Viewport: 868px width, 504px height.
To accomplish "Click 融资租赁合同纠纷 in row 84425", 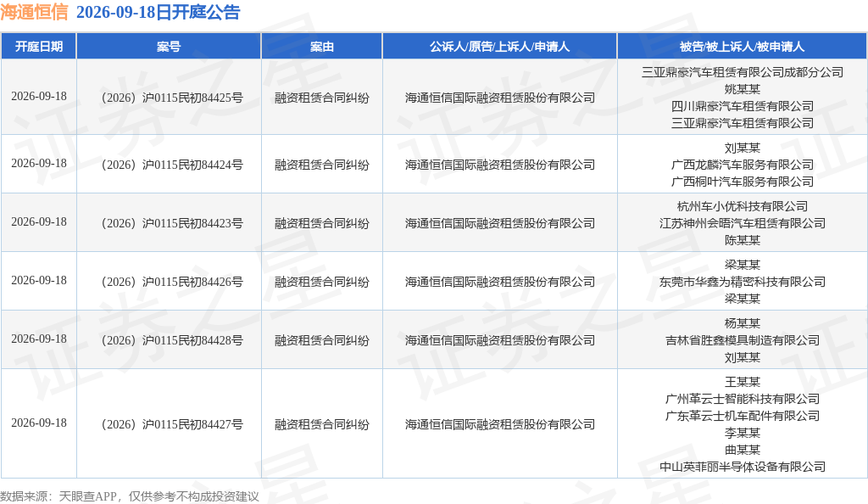I will pyautogui.click(x=321, y=98).
